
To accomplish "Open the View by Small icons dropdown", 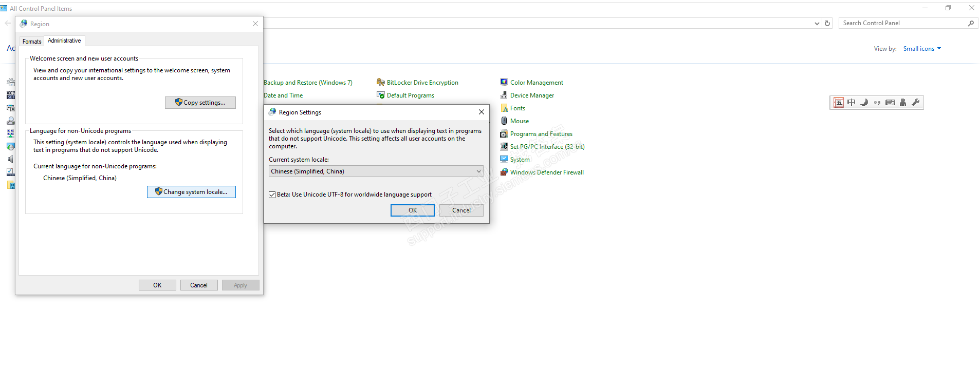I will point(922,49).
